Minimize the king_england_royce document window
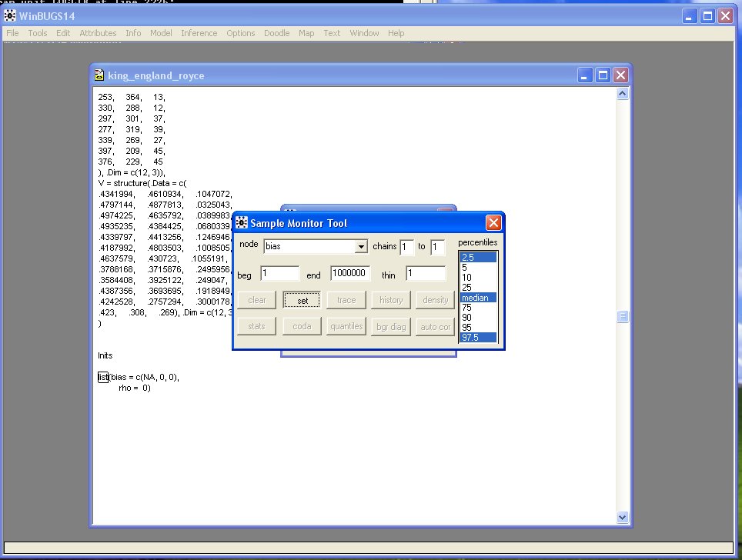742x560 pixels. coord(587,75)
